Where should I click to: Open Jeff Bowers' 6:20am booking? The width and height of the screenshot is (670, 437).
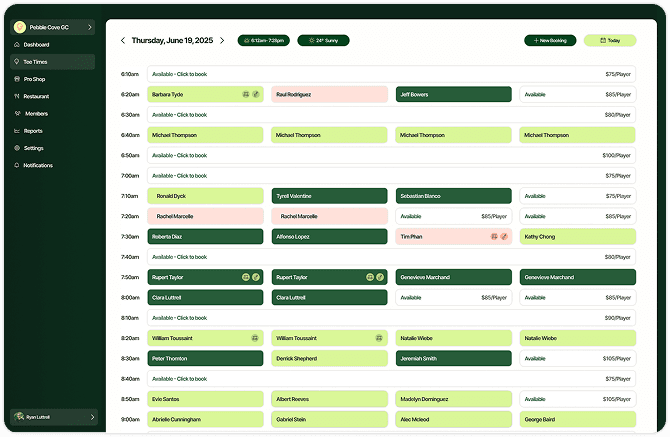pos(453,94)
